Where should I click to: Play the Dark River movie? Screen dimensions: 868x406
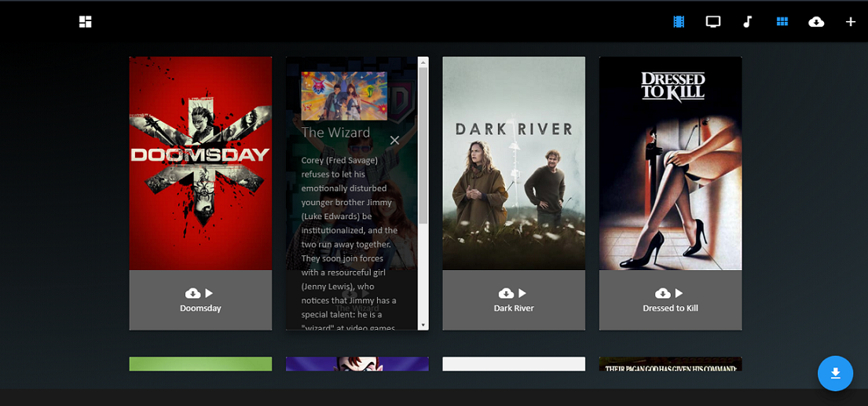tap(522, 293)
